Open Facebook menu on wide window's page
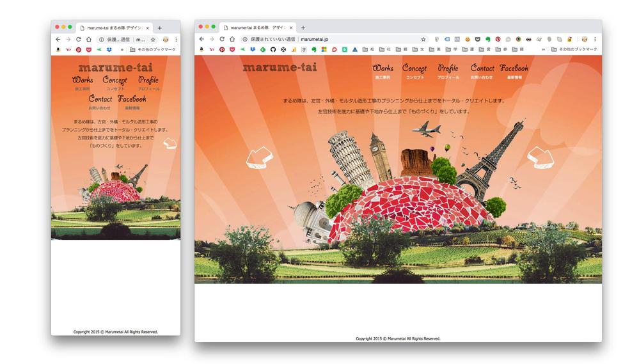 pos(514,71)
